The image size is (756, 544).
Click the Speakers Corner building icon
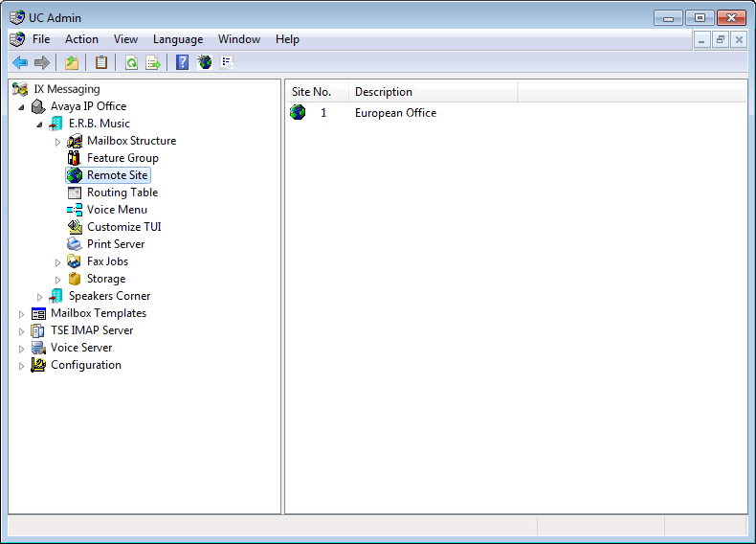coord(56,296)
